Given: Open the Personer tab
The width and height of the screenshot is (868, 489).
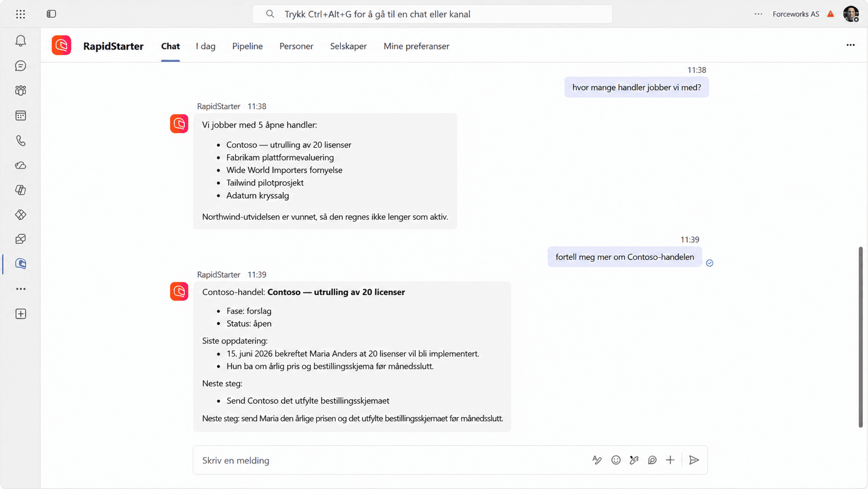Looking at the screenshot, I should pos(296,46).
